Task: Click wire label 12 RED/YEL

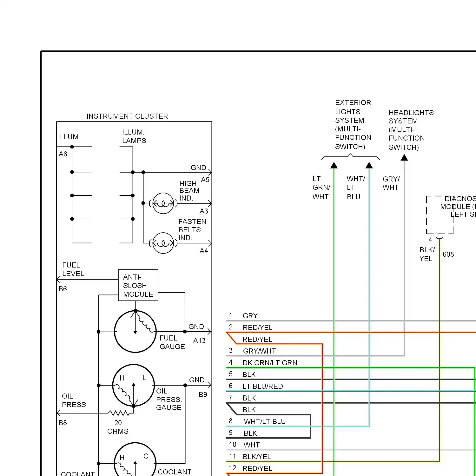Action: (x=251, y=468)
